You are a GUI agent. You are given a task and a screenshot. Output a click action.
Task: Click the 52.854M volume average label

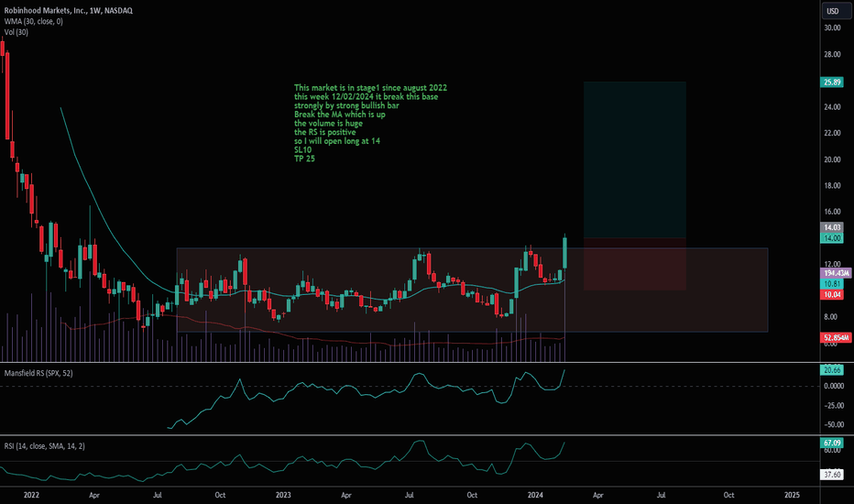[x=836, y=338]
